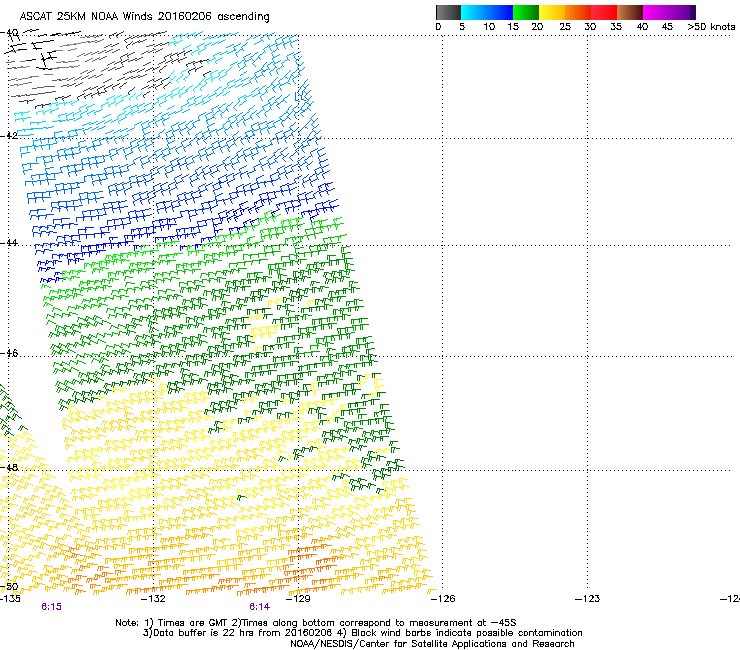740x650 pixels.
Task: Pick the green 15-20 knots legend swatch
Action: pos(526,12)
